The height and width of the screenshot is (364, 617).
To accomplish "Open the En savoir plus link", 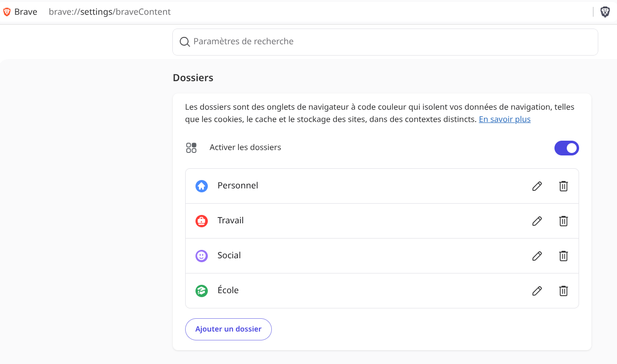I will pos(505,119).
